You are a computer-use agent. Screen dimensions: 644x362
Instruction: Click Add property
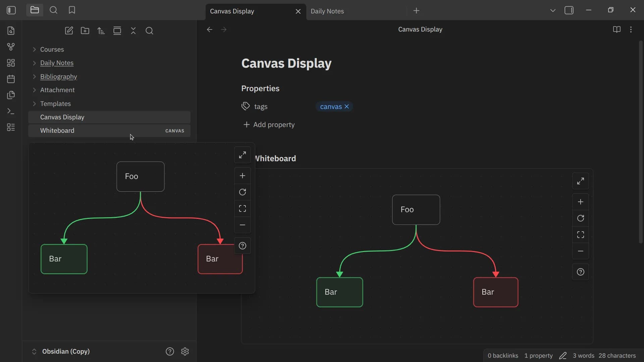click(269, 125)
